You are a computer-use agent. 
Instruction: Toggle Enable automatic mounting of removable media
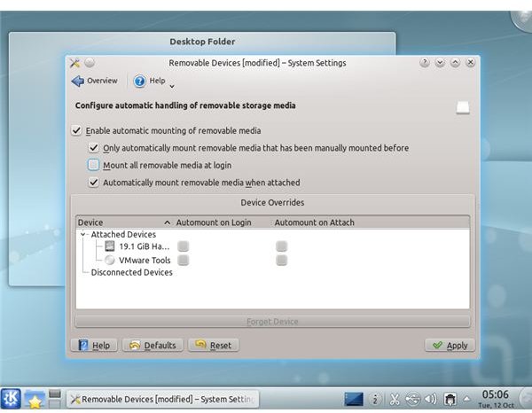76,130
